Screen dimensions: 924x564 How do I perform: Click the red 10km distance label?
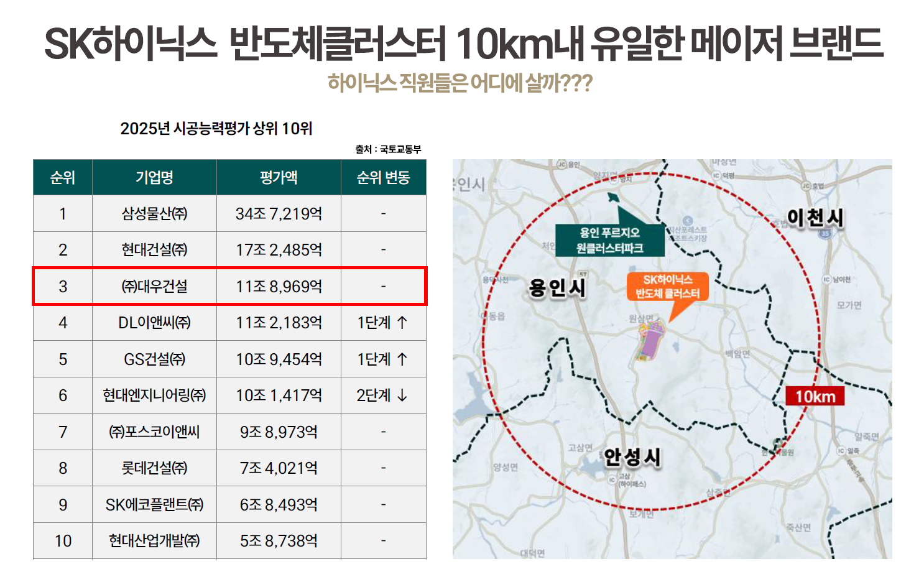tap(815, 396)
